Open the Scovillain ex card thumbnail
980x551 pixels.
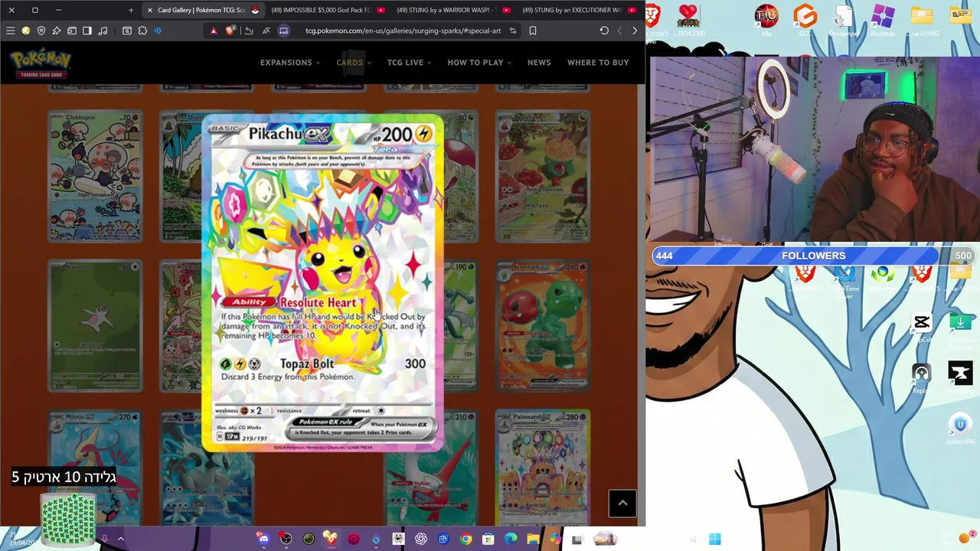543,326
